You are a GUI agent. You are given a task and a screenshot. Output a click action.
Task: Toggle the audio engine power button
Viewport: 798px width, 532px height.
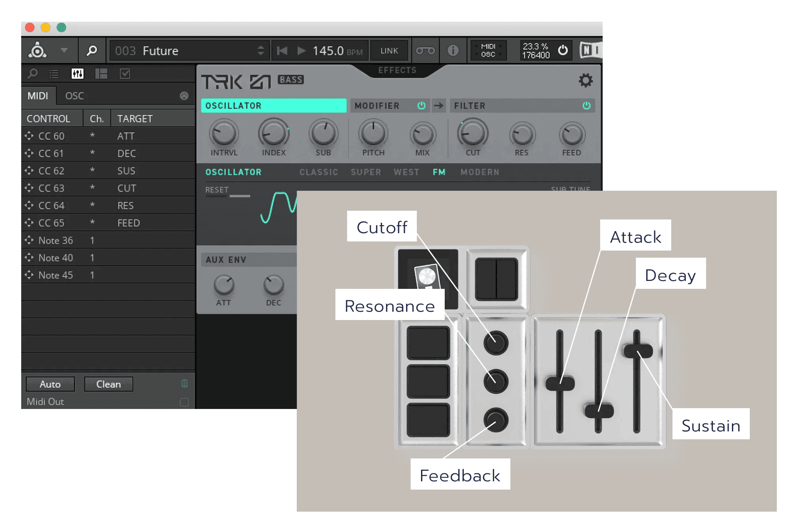click(563, 50)
